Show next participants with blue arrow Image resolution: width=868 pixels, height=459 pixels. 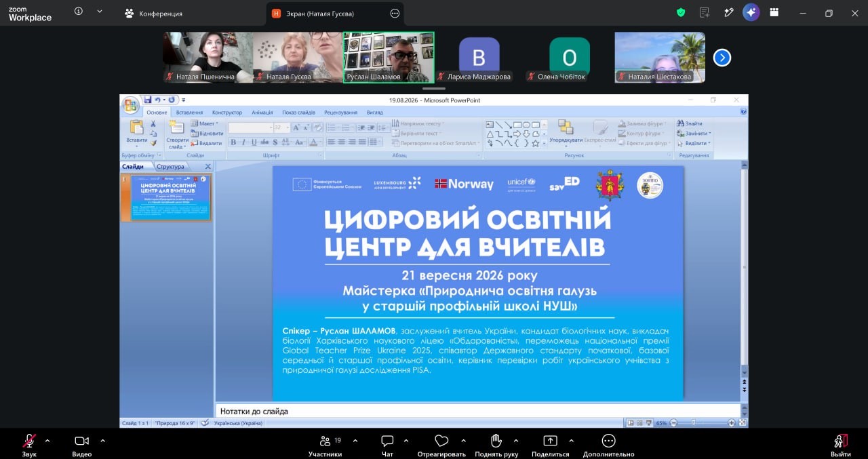pos(722,58)
